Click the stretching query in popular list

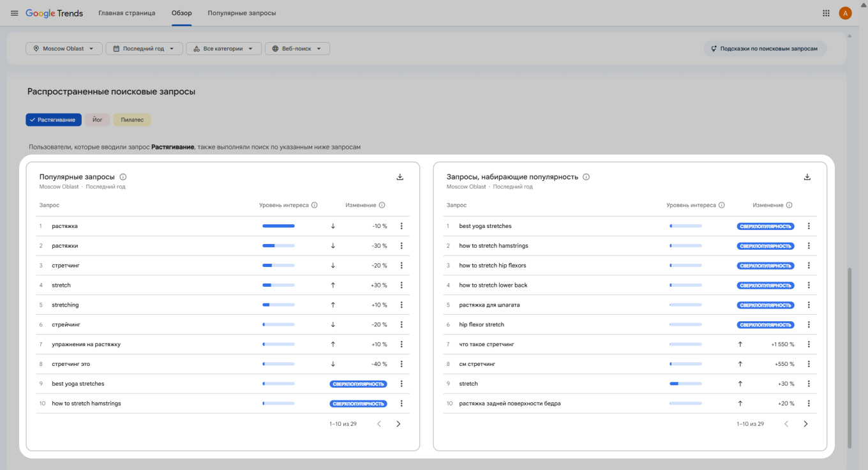[65, 305]
